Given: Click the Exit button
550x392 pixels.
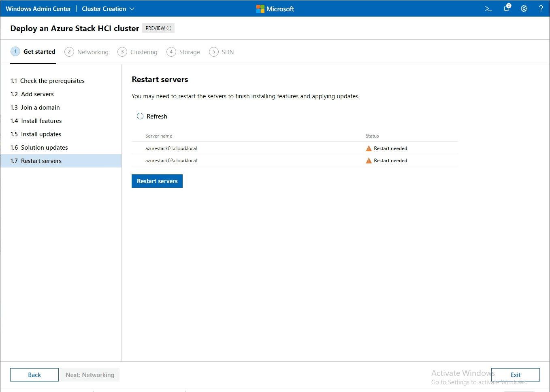Looking at the screenshot, I should [x=515, y=375].
